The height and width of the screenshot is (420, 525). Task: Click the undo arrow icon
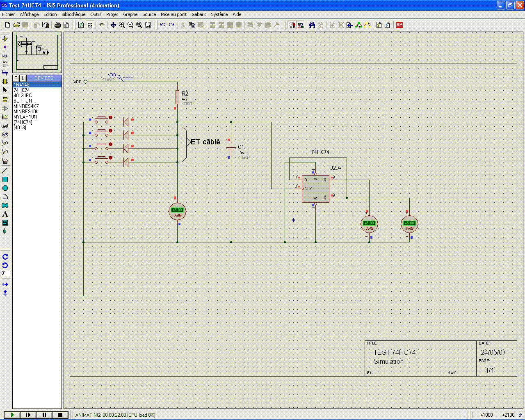click(163, 25)
